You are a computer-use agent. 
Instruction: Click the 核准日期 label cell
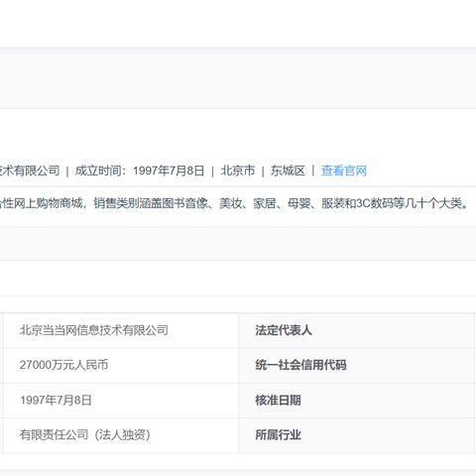(356, 401)
